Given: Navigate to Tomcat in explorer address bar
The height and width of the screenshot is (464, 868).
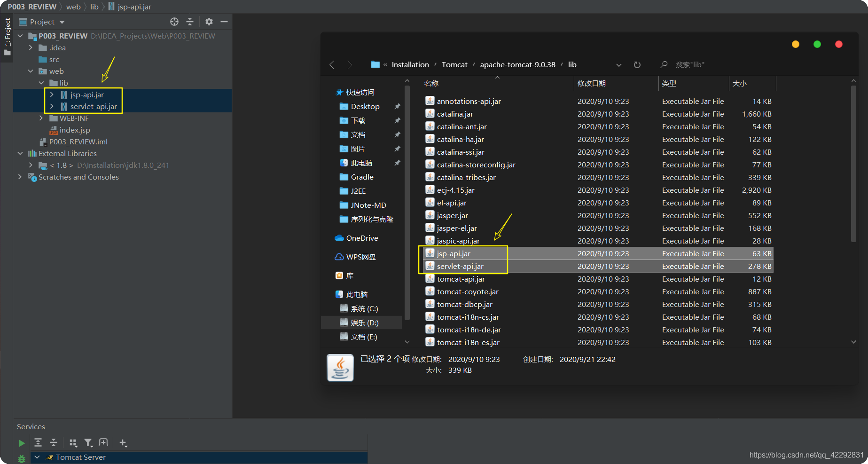Looking at the screenshot, I should pyautogui.click(x=454, y=65).
